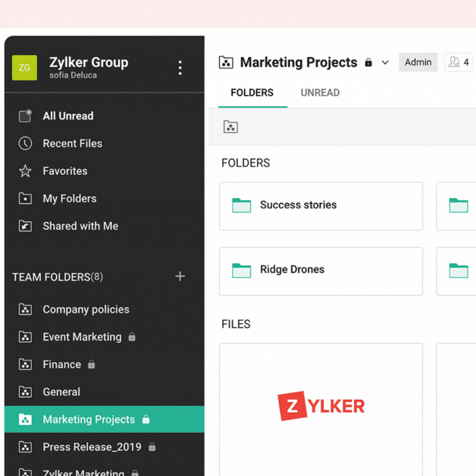Image resolution: width=476 pixels, height=476 pixels.
Task: Click the Admin role button
Action: (418, 62)
